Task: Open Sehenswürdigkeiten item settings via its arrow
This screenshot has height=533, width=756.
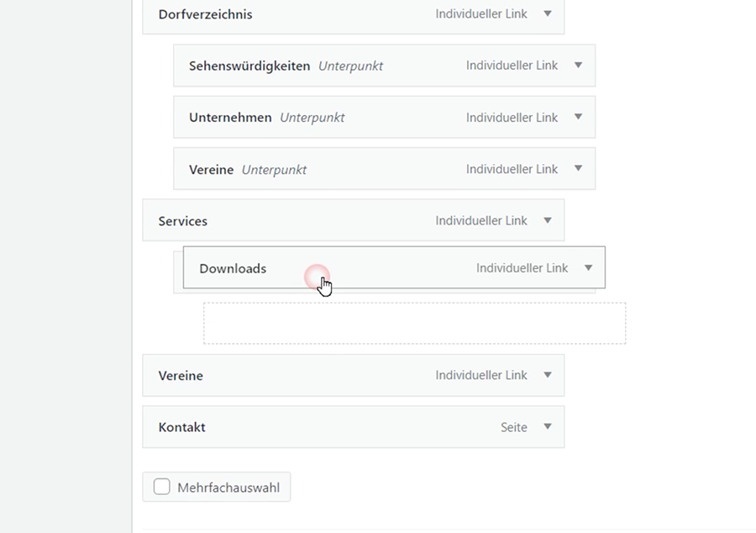Action: (x=578, y=66)
